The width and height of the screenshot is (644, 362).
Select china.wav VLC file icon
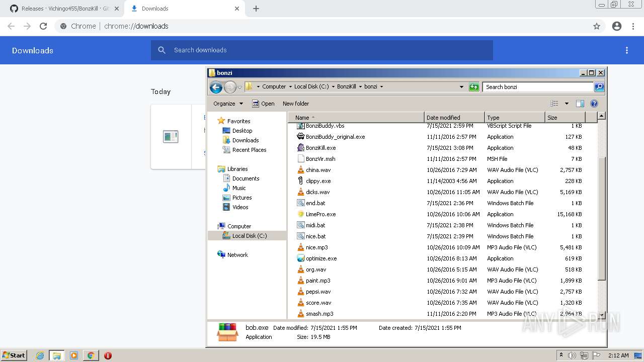(301, 170)
